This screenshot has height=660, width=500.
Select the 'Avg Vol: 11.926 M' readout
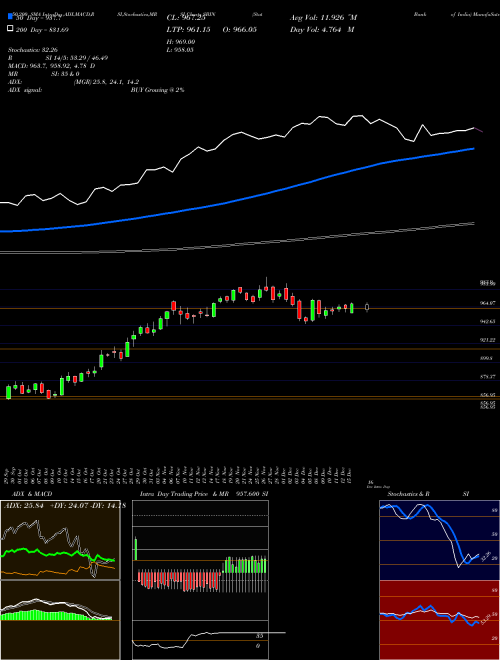[324, 18]
